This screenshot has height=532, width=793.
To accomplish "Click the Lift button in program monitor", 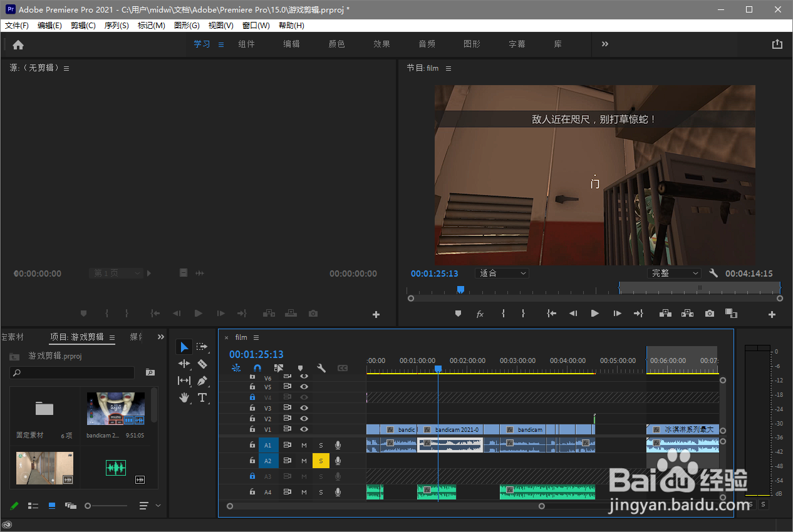I will [666, 314].
